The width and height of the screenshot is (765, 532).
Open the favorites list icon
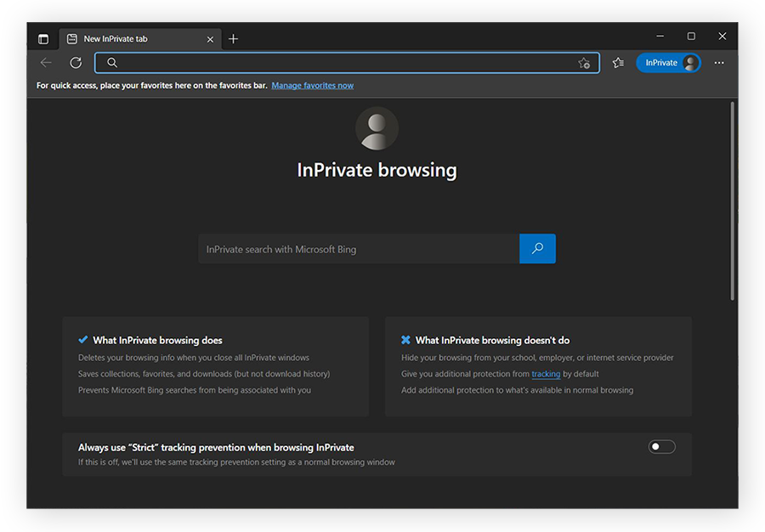618,62
